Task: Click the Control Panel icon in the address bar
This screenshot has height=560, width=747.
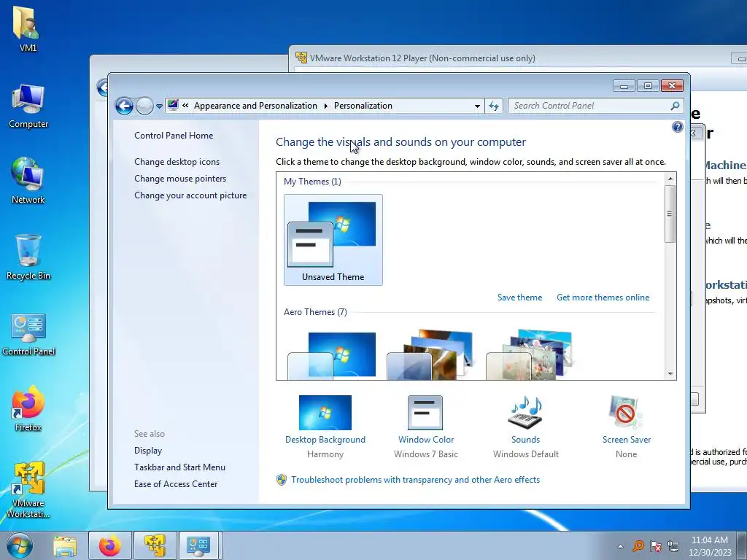Action: point(173,105)
